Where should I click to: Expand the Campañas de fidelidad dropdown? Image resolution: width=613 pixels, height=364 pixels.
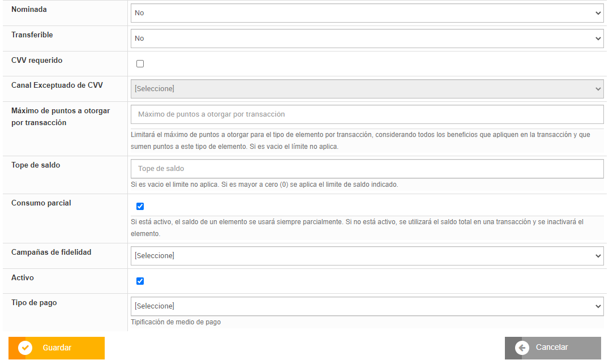point(367,256)
